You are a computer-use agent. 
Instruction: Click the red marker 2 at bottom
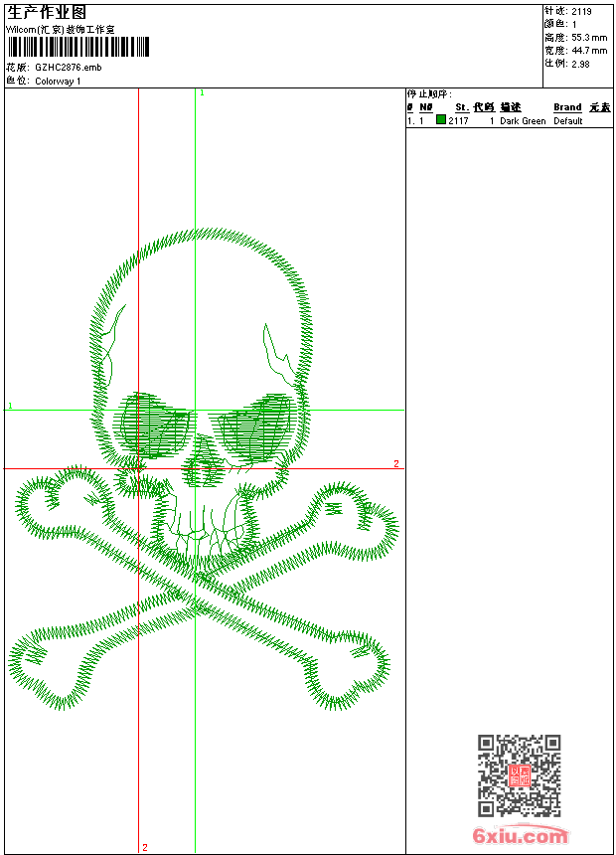(145, 847)
